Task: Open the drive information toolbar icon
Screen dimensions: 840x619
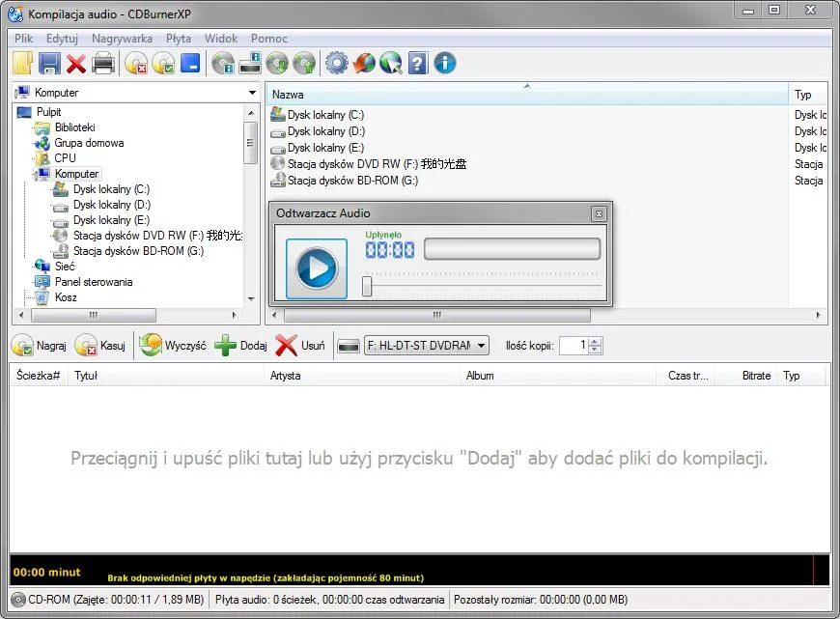Action: pyautogui.click(x=250, y=63)
